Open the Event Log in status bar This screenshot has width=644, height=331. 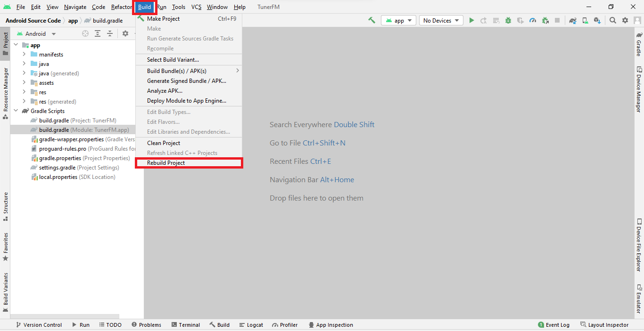pos(553,325)
